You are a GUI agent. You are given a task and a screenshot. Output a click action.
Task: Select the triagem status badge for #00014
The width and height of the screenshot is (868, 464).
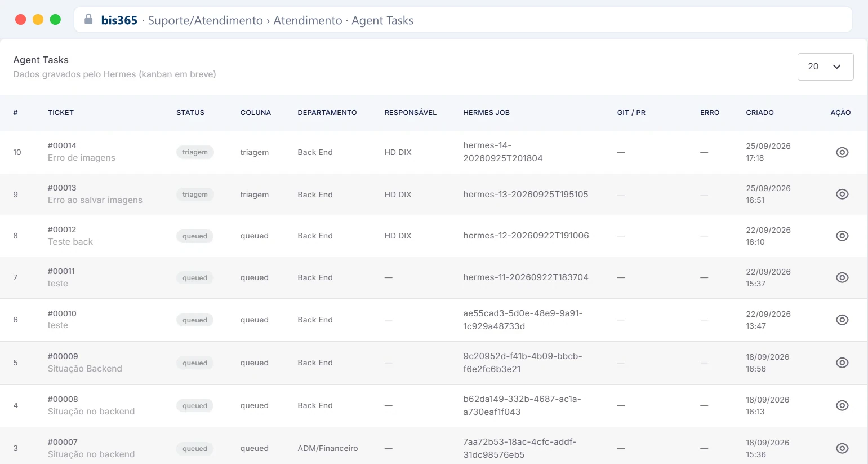point(195,152)
